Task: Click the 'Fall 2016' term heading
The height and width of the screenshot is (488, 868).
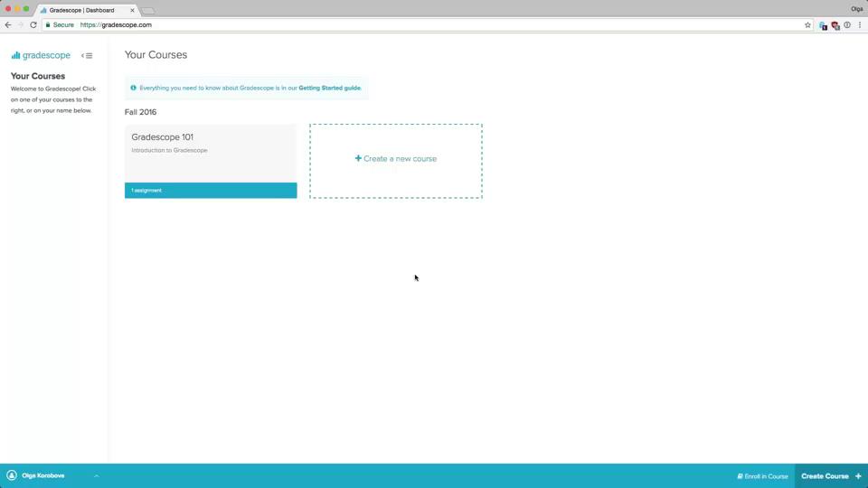Action: pyautogui.click(x=141, y=112)
